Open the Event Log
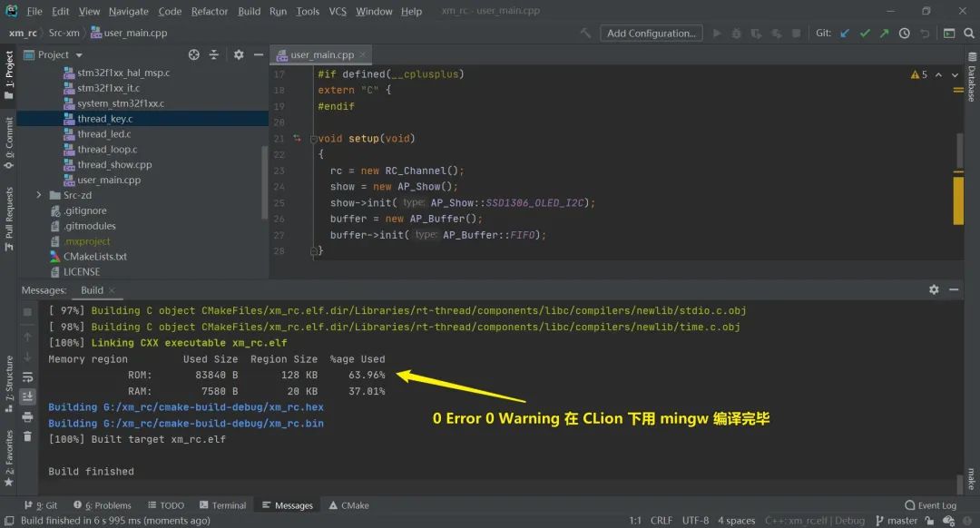The image size is (980, 528). click(930, 505)
